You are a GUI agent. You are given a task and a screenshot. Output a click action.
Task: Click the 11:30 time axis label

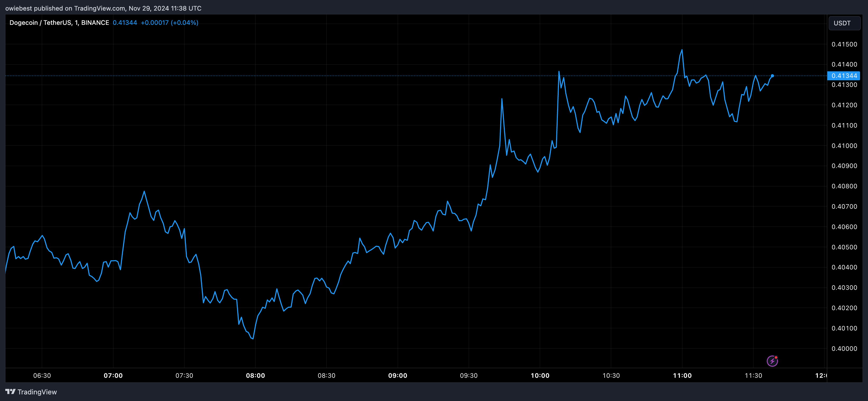click(x=753, y=375)
